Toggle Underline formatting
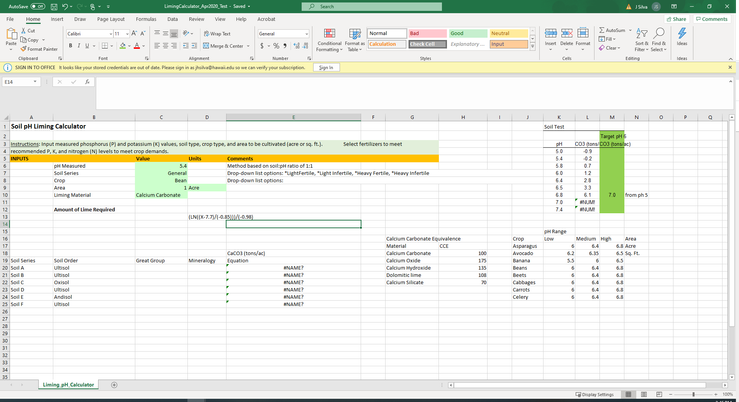Screen dimensions: 739x402 (x=87, y=46)
